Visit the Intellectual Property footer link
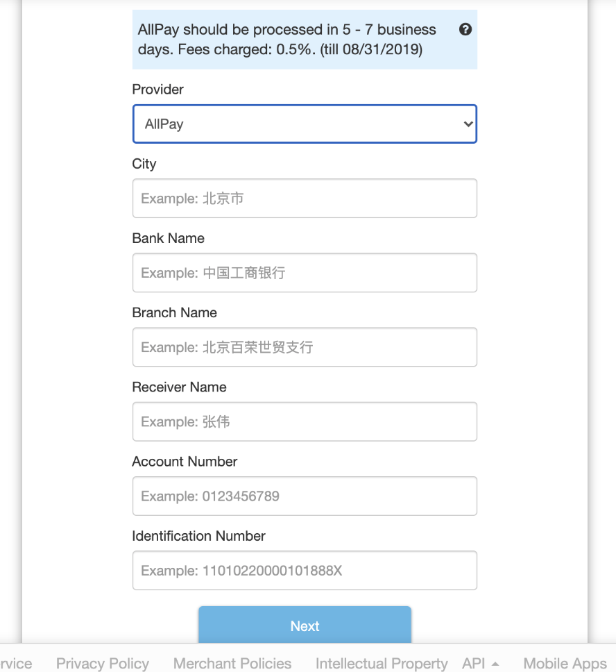The image size is (616, 672). (x=382, y=664)
